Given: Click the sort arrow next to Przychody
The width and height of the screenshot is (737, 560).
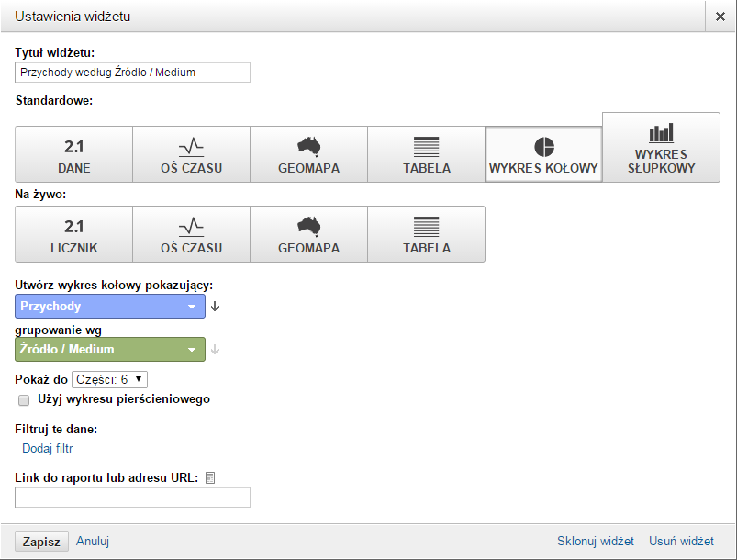Looking at the screenshot, I should [215, 307].
